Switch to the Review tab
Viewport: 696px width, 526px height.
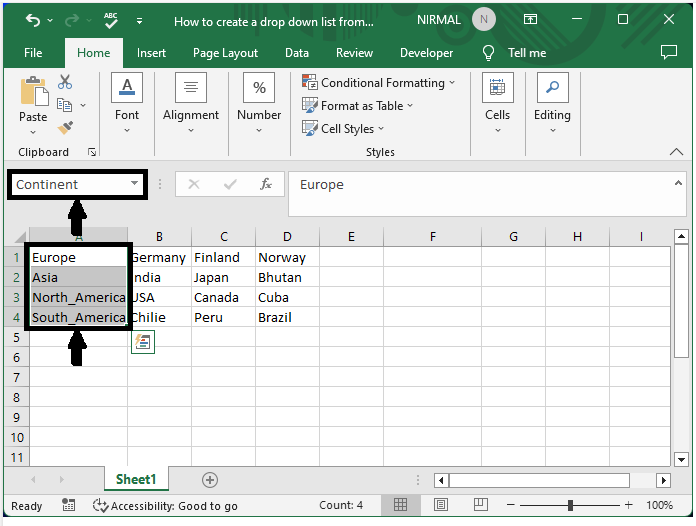354,53
